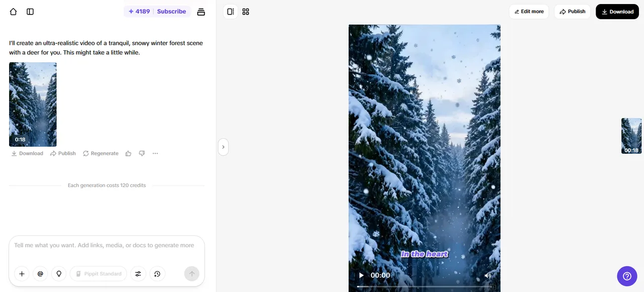The width and height of the screenshot is (644, 292).
Task: Open generation settings sliders icon
Action: pyautogui.click(x=138, y=274)
